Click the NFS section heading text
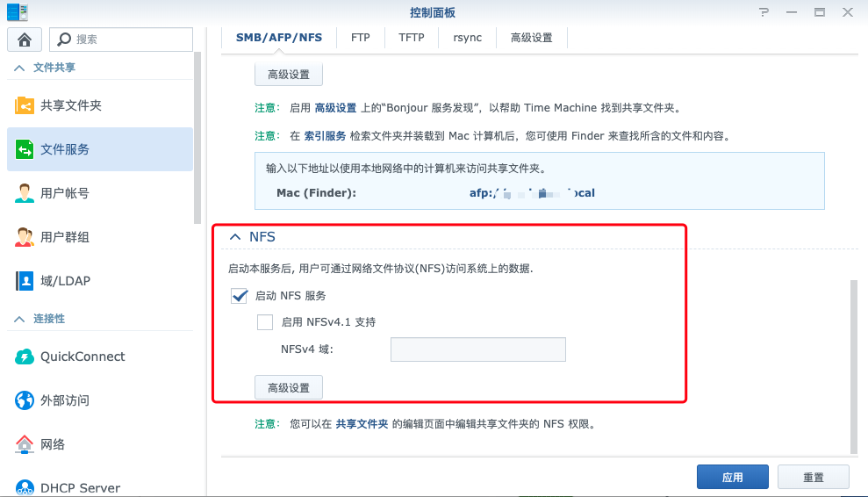The image size is (868, 497). tap(262, 237)
